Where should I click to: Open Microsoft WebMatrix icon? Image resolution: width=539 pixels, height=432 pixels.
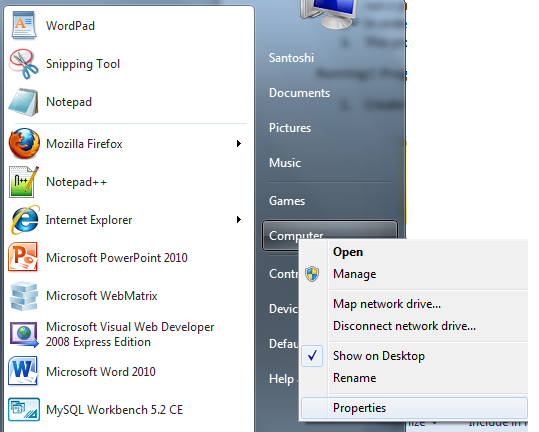tap(24, 296)
